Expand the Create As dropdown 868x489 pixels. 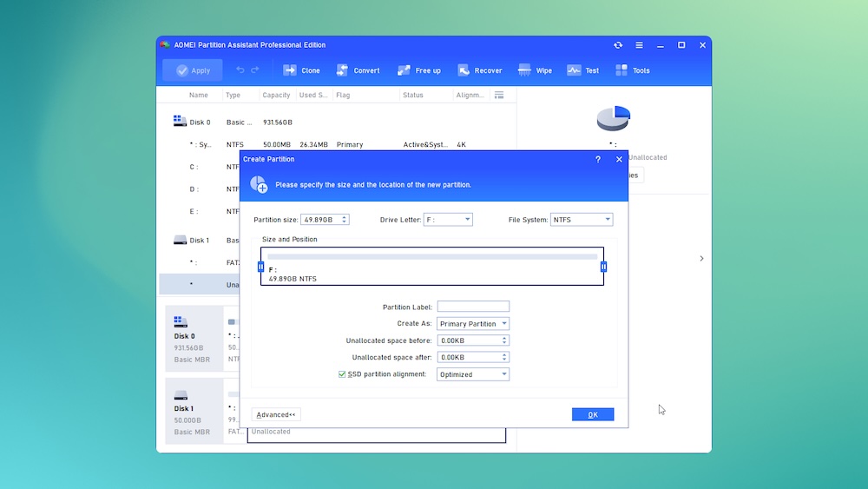click(x=503, y=324)
